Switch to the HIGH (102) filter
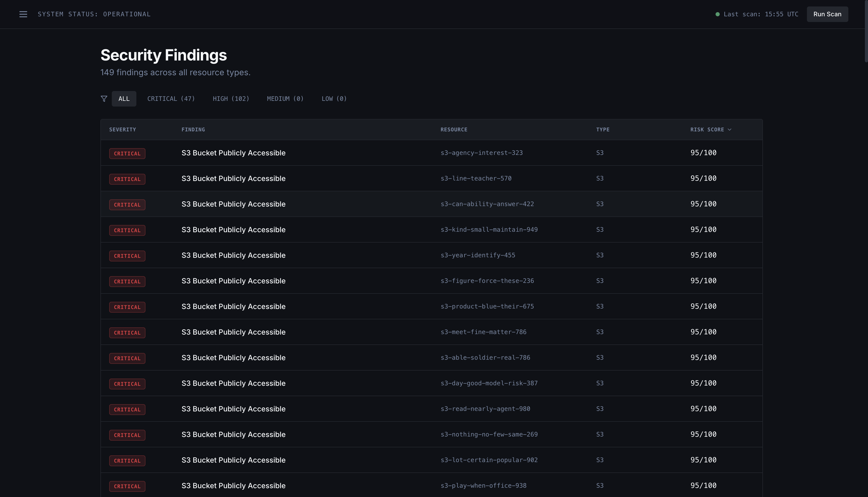Screen dimensions: 868x497 (x=231, y=99)
